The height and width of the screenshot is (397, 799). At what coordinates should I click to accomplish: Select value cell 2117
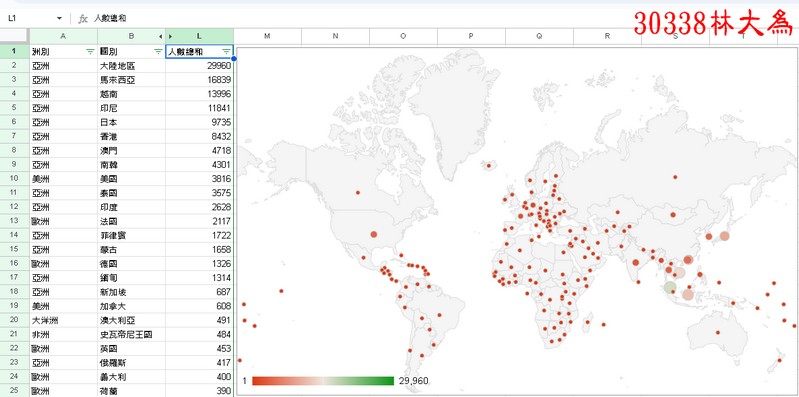200,221
